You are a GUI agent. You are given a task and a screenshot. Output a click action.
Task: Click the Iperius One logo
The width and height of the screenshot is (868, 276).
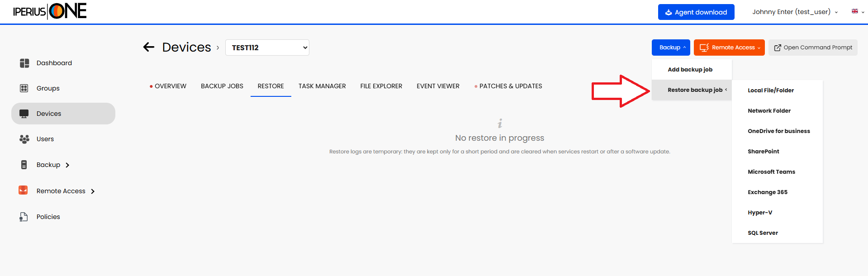click(50, 11)
